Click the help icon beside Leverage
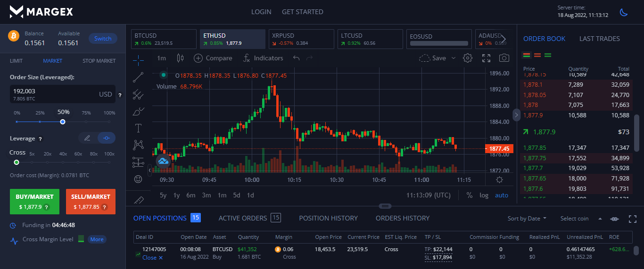 click(x=40, y=139)
